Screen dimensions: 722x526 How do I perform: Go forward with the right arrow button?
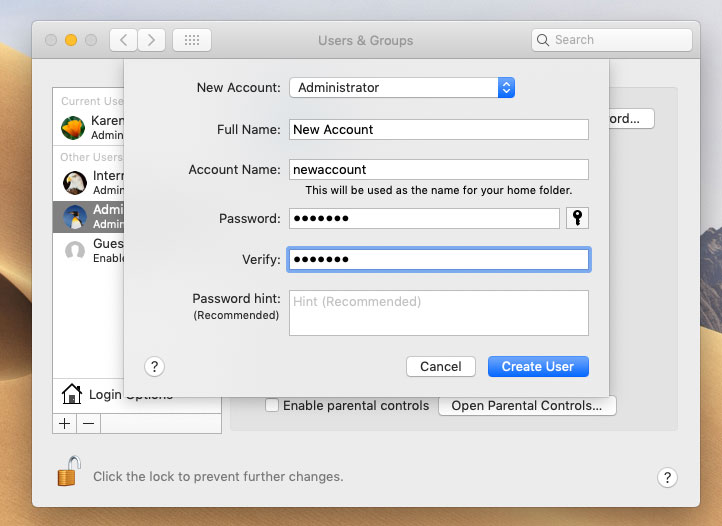[151, 40]
